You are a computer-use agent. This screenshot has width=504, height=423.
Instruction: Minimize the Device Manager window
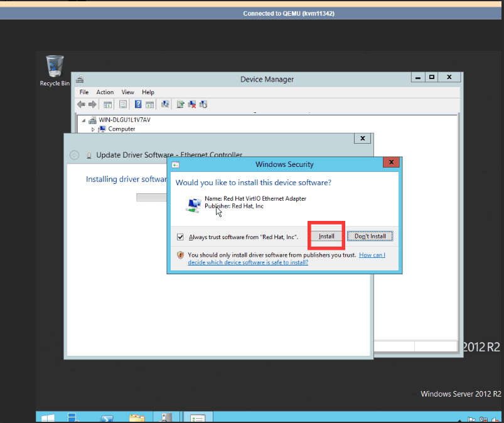pos(418,77)
